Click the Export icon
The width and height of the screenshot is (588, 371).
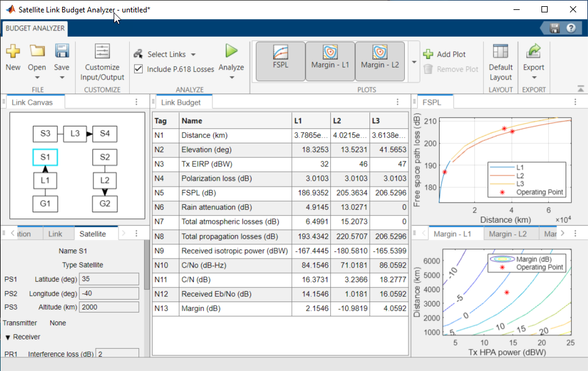click(533, 52)
